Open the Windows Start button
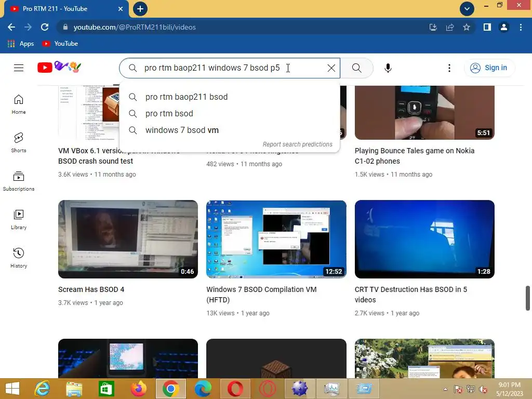Screen dimensions: 532x399 12,389
